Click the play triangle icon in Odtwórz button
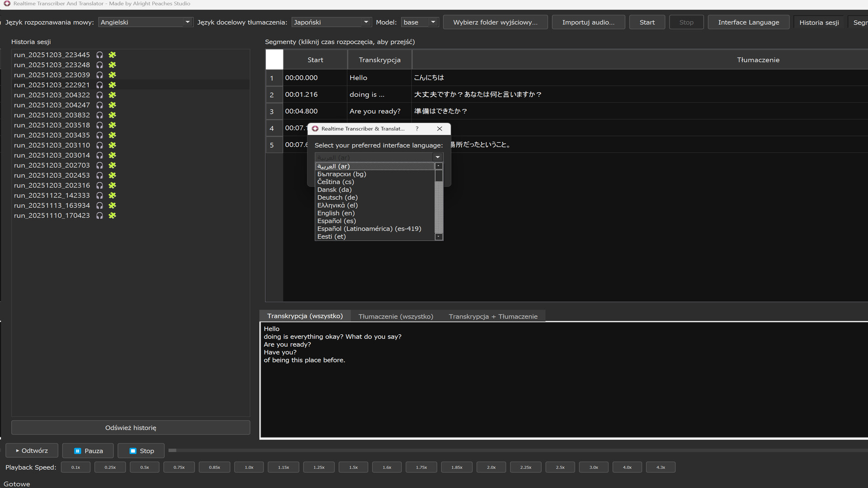The width and height of the screenshot is (868, 488). pos(18,450)
